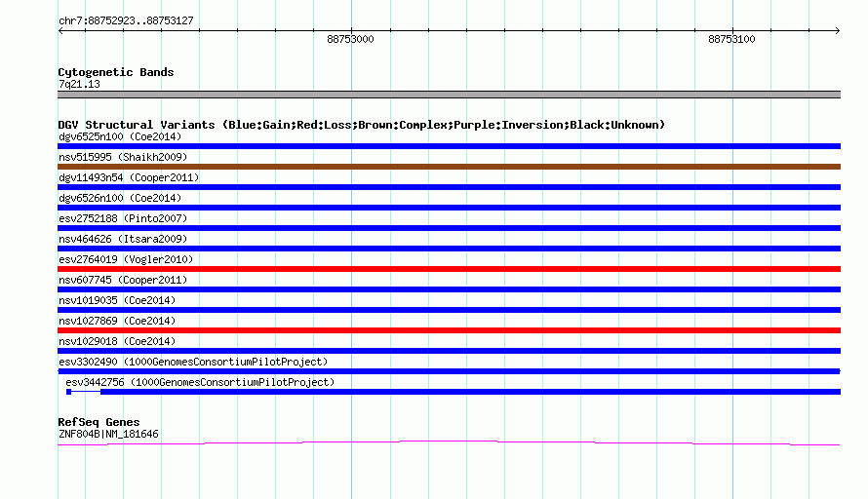The image size is (868, 499).
Task: Click the blue bar of dgv6525n100
Action: [x=449, y=146]
